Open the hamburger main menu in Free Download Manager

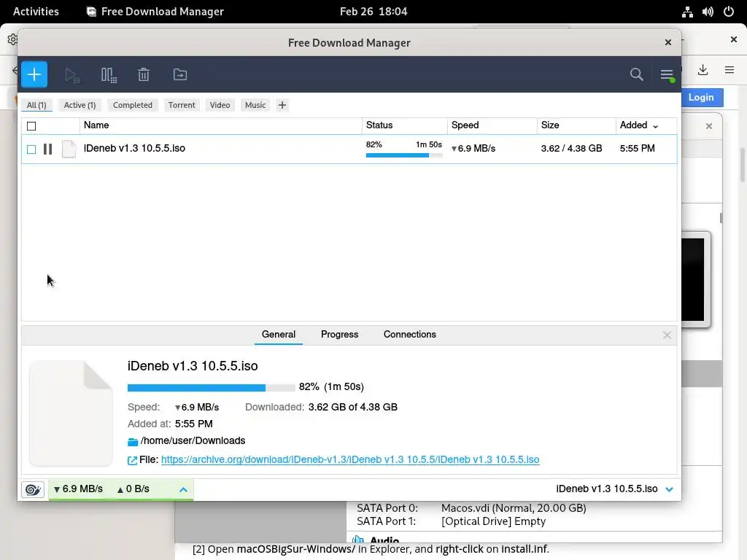(667, 75)
